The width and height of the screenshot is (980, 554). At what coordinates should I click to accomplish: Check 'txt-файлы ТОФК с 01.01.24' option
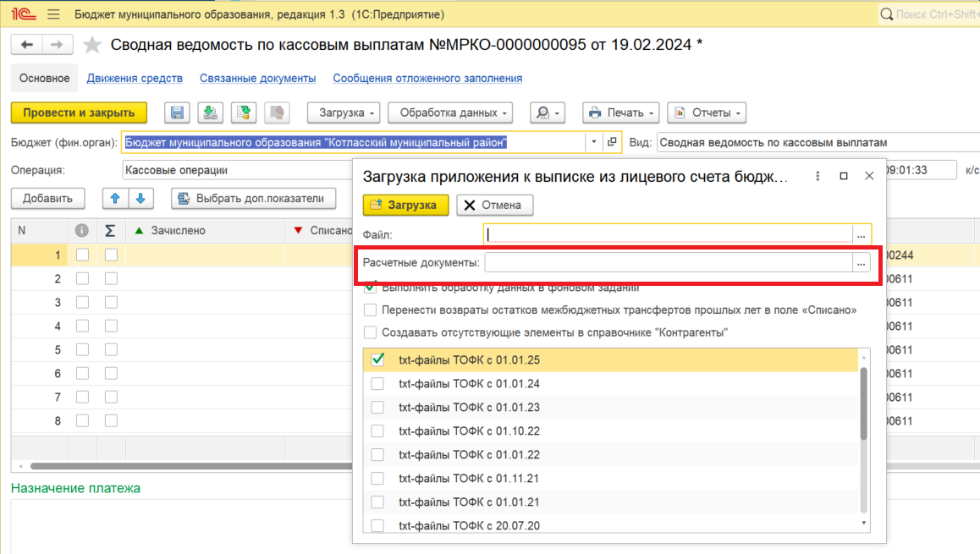pyautogui.click(x=377, y=383)
